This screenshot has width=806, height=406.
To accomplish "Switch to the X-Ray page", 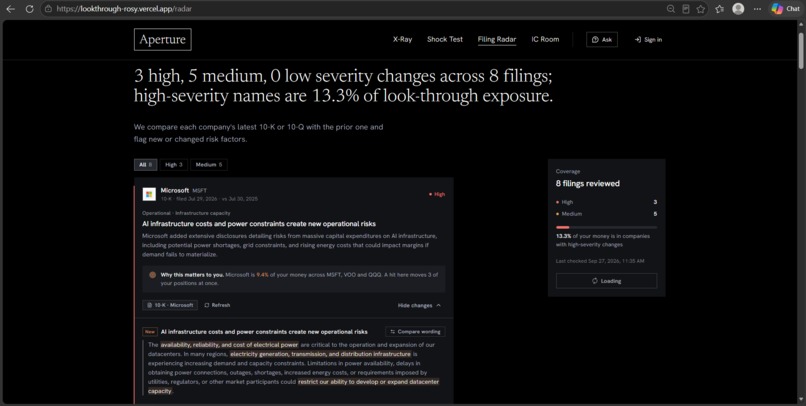I will (x=402, y=39).
